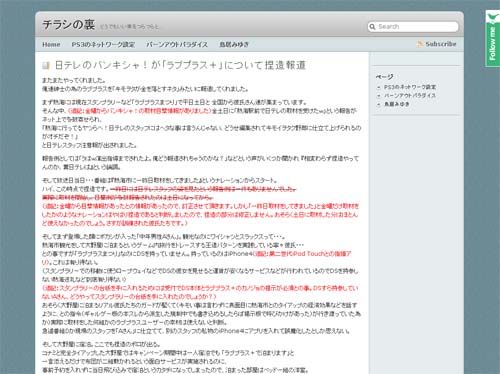Open sidebar link PS3のネットワーク設定
This screenshot has height=374, width=500.
[x=410, y=87]
